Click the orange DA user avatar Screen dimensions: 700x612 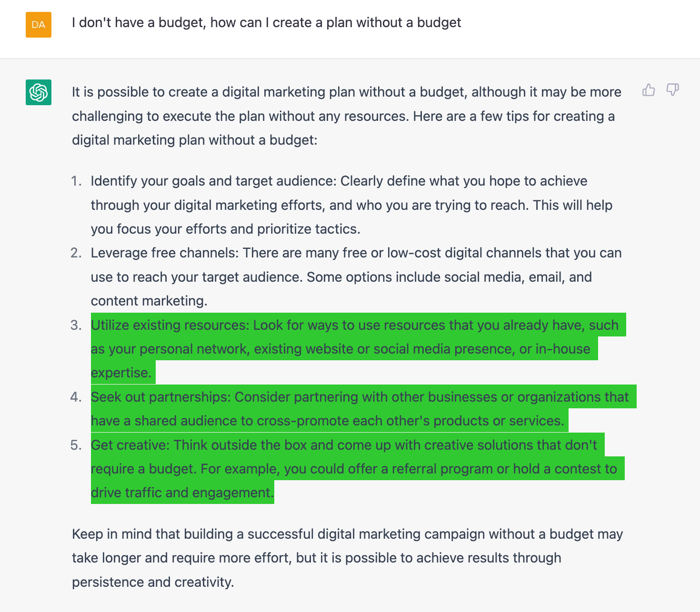pyautogui.click(x=39, y=25)
